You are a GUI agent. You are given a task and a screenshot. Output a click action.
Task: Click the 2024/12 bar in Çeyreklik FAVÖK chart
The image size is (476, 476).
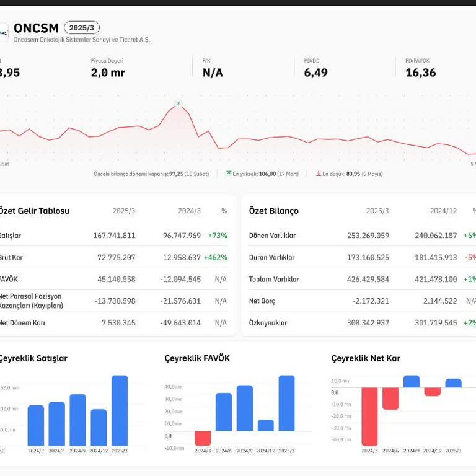click(265, 425)
